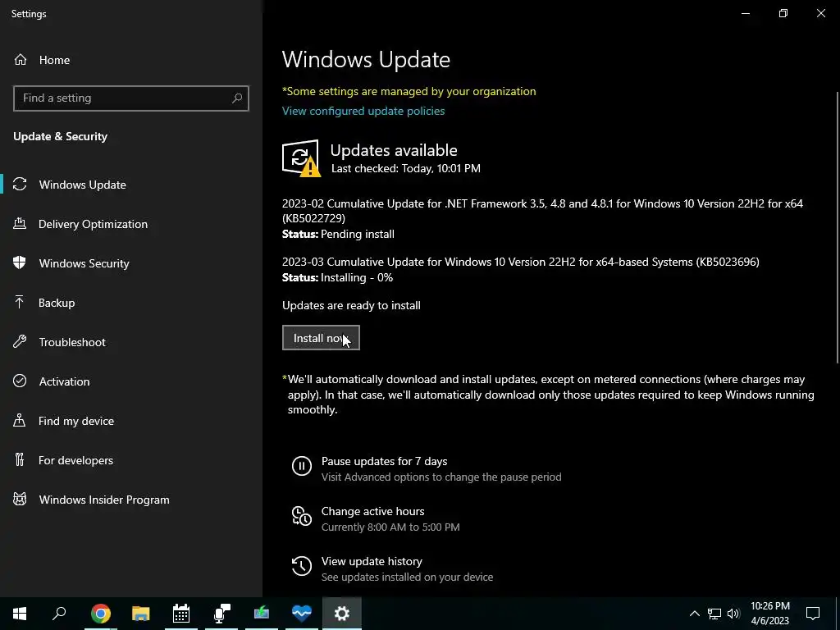Open the heart monitor app in taskbar
This screenshot has width=840, height=630.
(302, 614)
